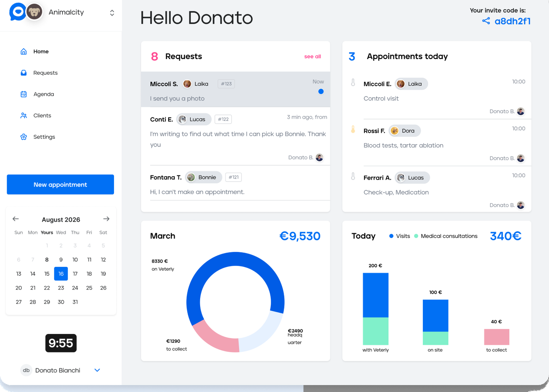Click Donato B. avatar in Conti E. request
The width and height of the screenshot is (549, 392).
click(x=319, y=157)
